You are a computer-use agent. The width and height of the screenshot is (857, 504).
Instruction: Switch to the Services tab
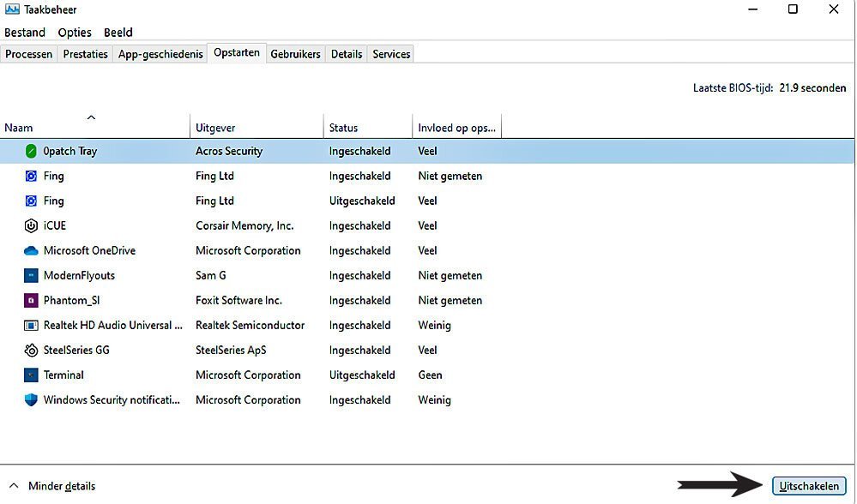pyautogui.click(x=391, y=54)
